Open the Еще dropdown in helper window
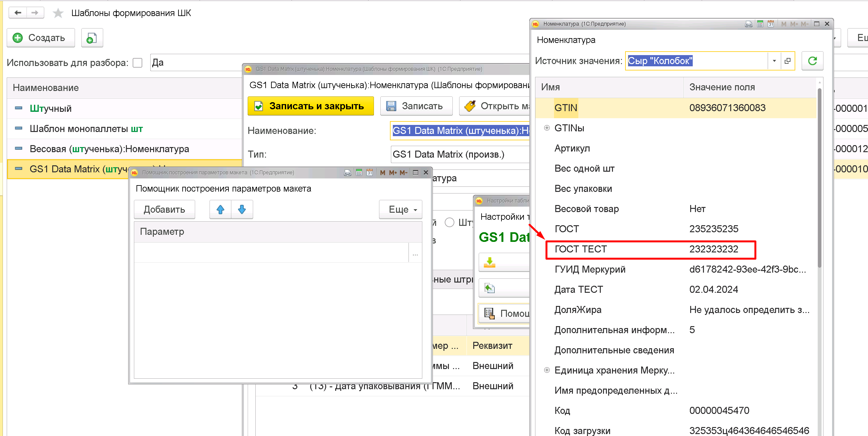The height and width of the screenshot is (436, 868). coord(401,210)
